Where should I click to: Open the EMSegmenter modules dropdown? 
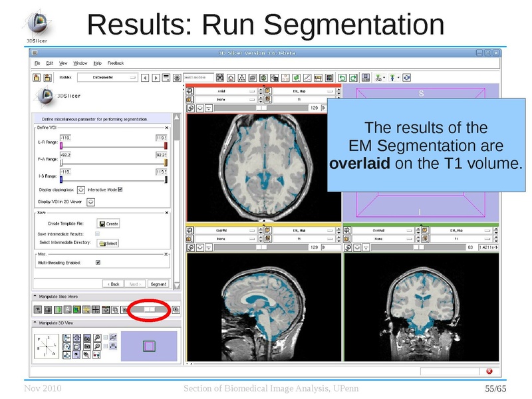106,78
